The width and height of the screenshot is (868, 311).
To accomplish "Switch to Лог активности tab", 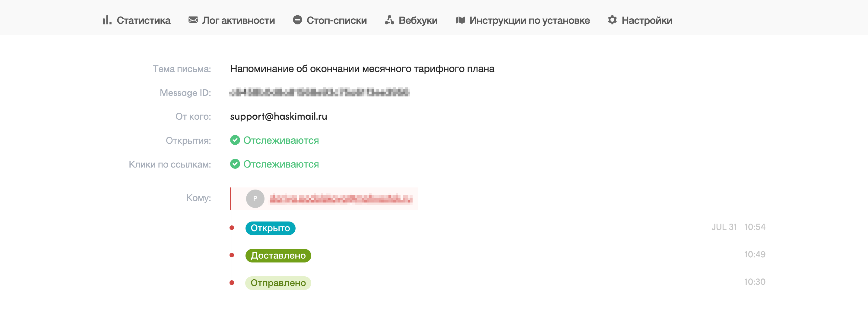I will click(x=238, y=20).
